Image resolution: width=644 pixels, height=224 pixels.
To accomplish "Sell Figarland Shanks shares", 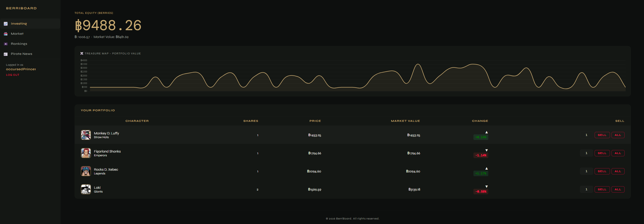I will 602,153.
